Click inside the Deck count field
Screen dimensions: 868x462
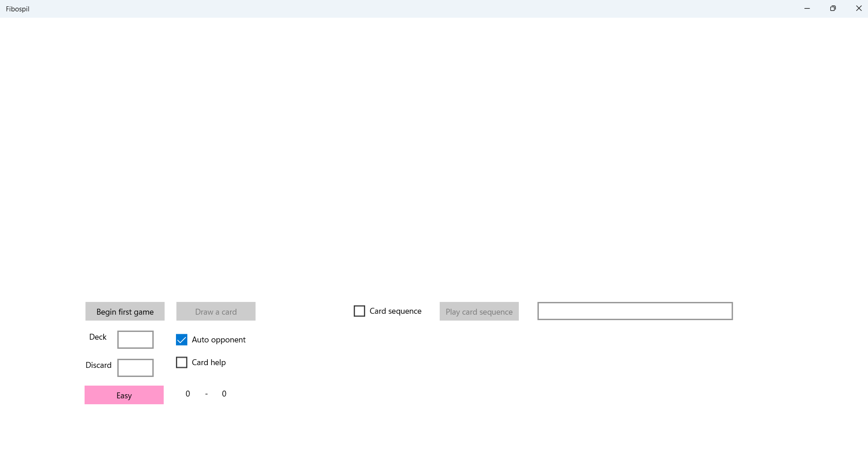[x=135, y=340]
